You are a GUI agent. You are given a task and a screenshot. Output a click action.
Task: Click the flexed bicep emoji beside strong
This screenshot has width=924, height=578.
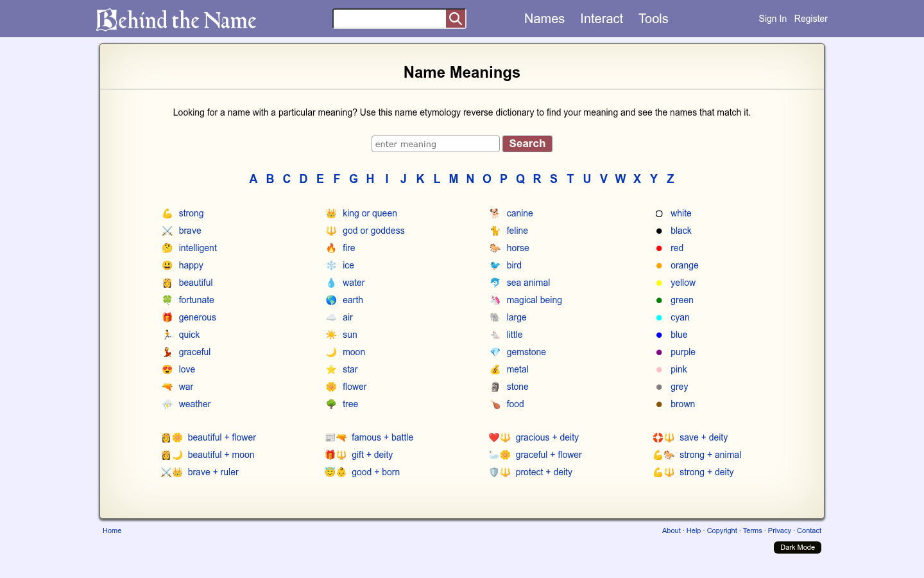point(167,213)
